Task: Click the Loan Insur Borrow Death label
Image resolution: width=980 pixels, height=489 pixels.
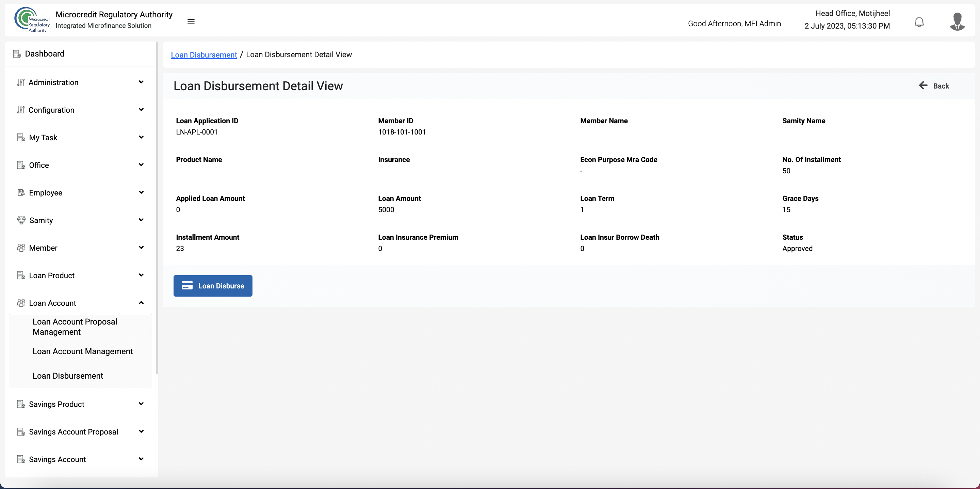Action: 619,237
